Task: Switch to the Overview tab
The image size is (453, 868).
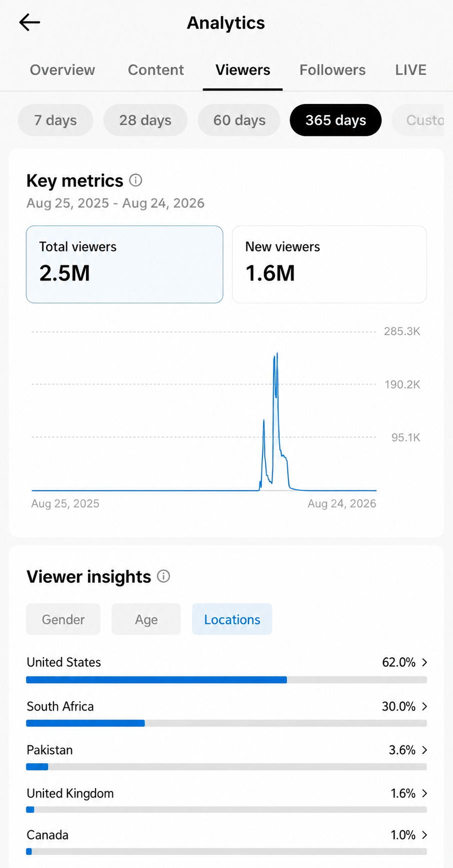Action: pyautogui.click(x=62, y=70)
